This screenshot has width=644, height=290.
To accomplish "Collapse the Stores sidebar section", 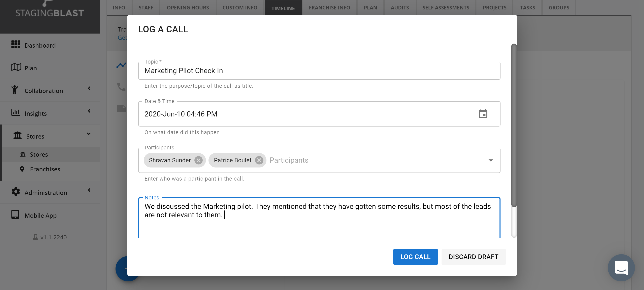I will (89, 134).
